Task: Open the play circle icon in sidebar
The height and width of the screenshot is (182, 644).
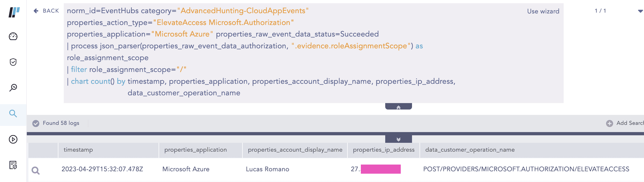Action: point(13,139)
